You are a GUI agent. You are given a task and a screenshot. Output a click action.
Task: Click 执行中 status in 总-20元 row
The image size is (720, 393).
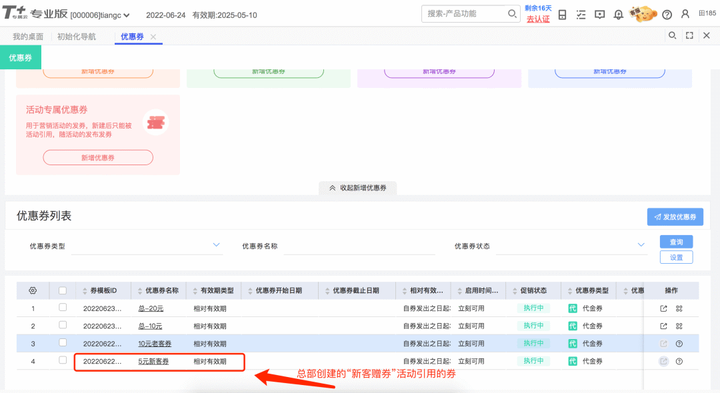point(533,308)
